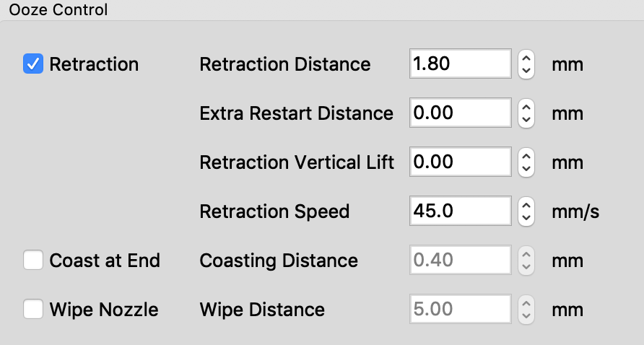This screenshot has width=644, height=345.
Task: Increase Retraction Vertical Lift with up arrow
Action: click(526, 156)
